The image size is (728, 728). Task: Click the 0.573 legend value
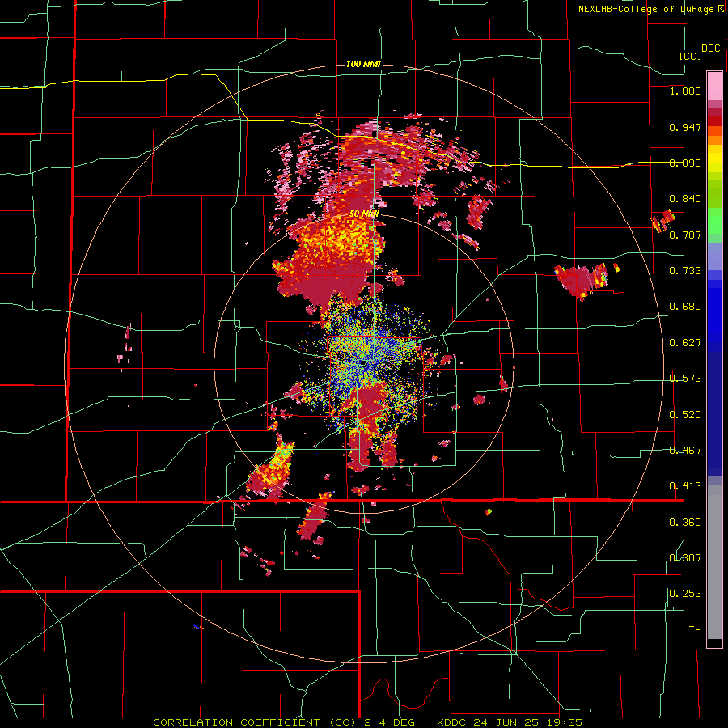(x=685, y=379)
